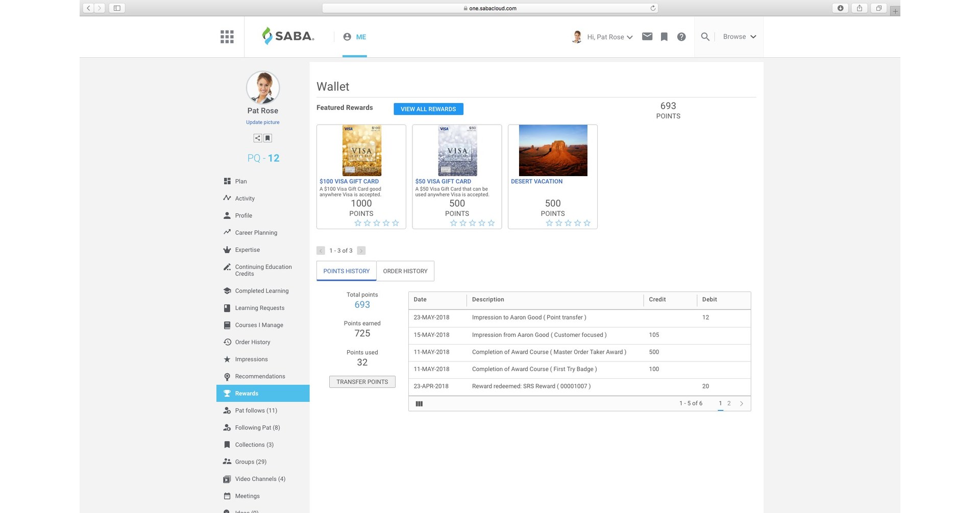Open the messages envelope icon

coord(647,36)
